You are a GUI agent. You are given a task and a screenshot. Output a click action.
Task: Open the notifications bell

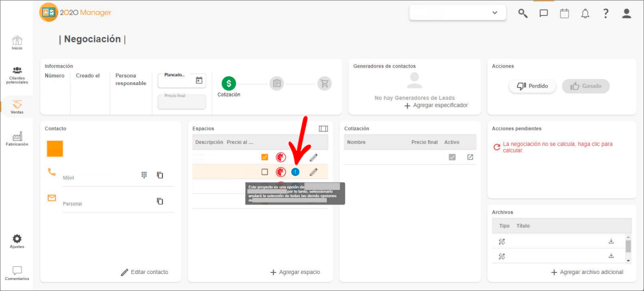click(585, 13)
